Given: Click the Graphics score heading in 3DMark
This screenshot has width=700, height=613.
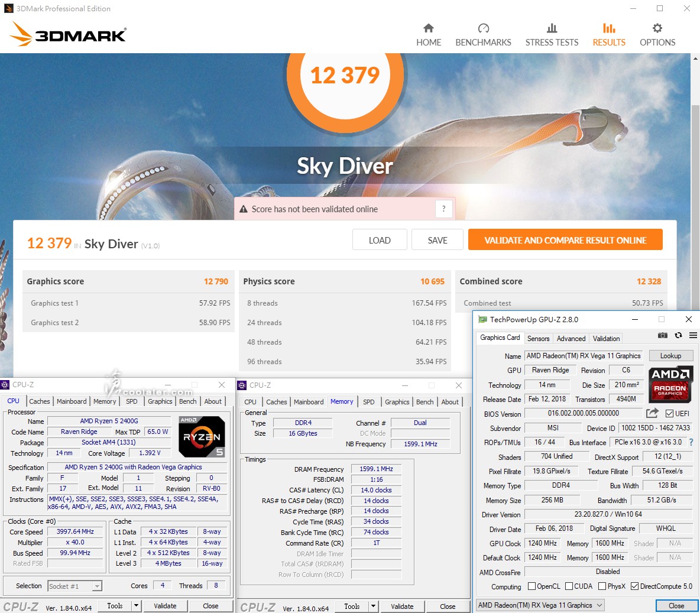Looking at the screenshot, I should click(56, 281).
